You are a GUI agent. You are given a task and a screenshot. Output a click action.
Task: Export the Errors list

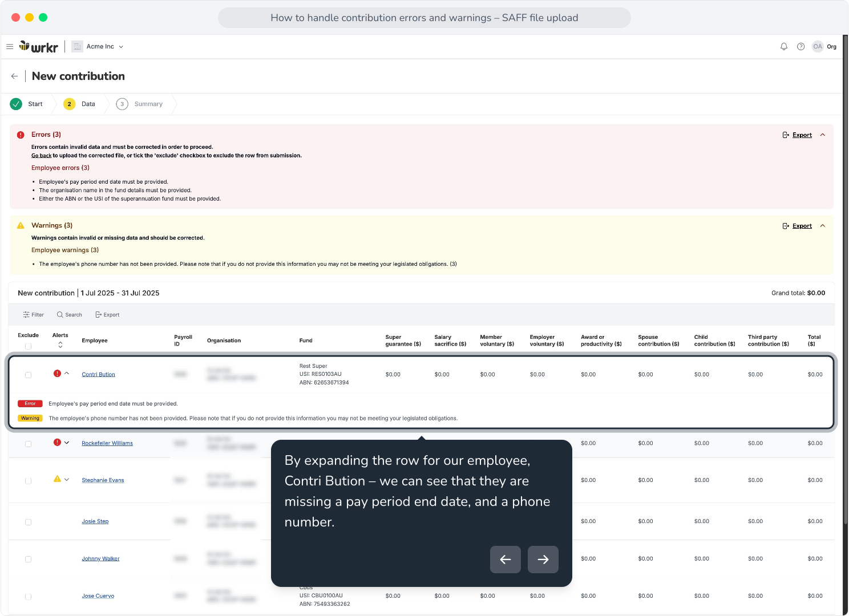(x=797, y=135)
